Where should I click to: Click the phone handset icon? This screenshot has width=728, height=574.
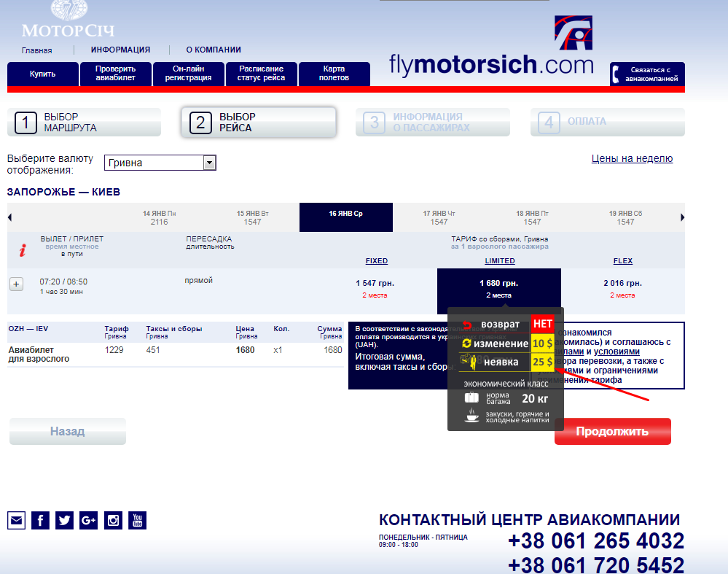coord(616,74)
